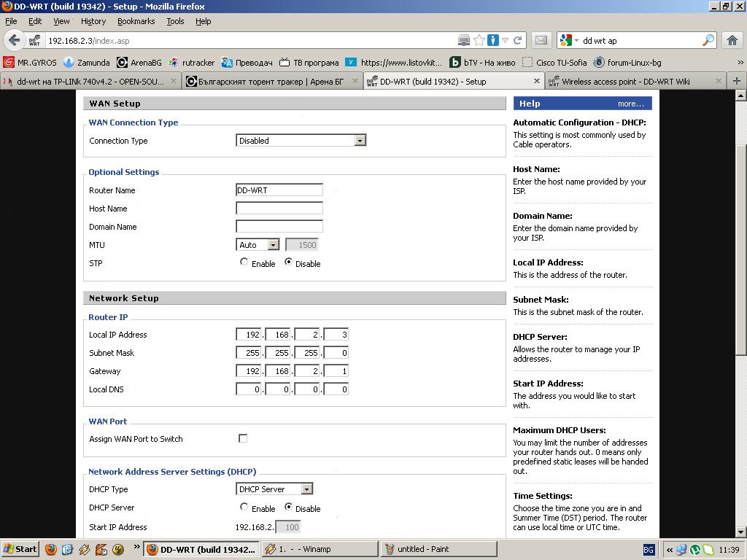Click the browser back arrow button
747x560 pixels.
point(14,40)
